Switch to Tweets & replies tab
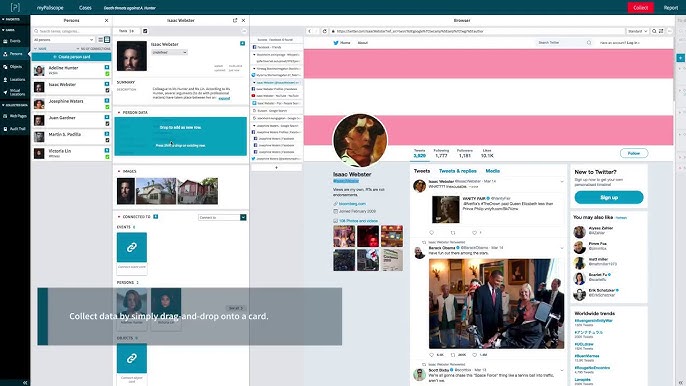 click(457, 171)
